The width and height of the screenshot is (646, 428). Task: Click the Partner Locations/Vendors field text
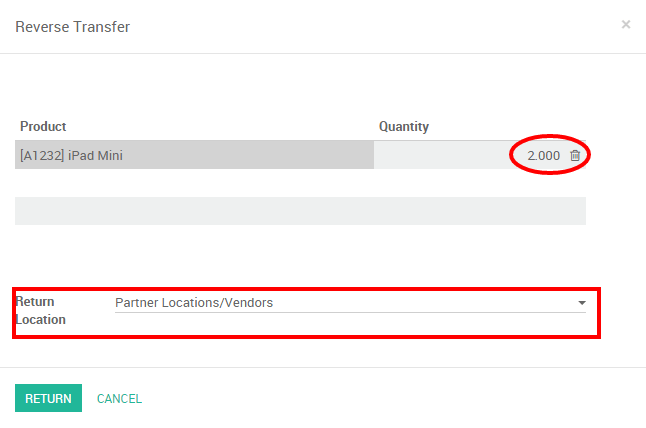(x=194, y=303)
